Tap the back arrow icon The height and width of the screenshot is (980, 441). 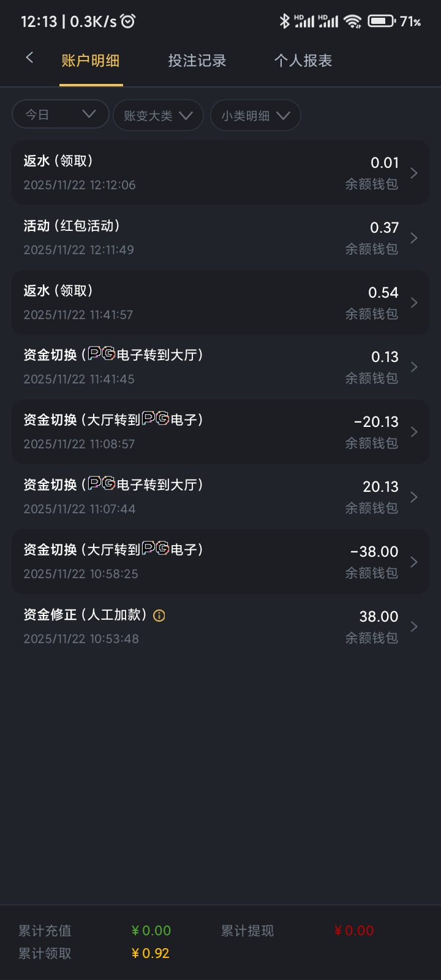(x=29, y=58)
